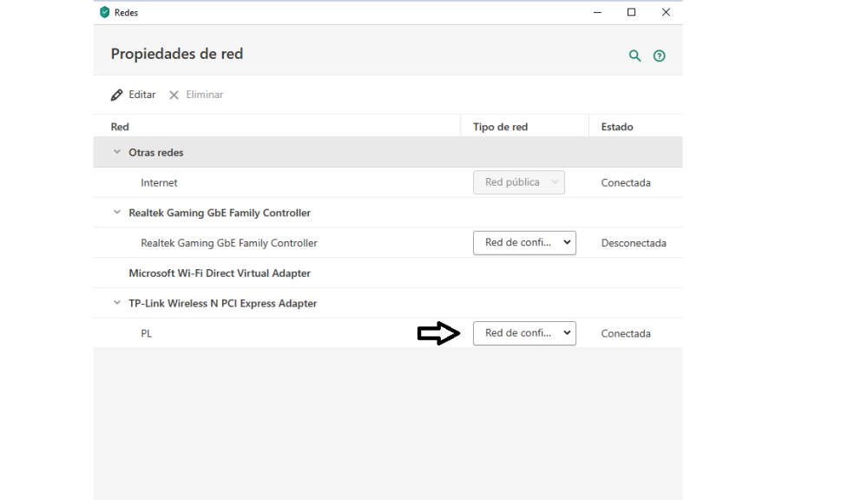Open the search via the magnifier icon
868x500 pixels.
pos(635,55)
